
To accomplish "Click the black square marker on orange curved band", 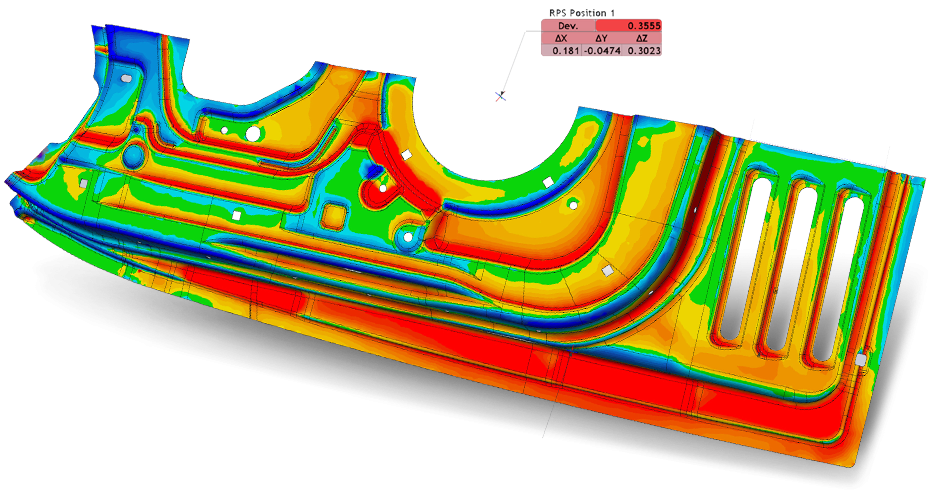I will pos(606,270).
